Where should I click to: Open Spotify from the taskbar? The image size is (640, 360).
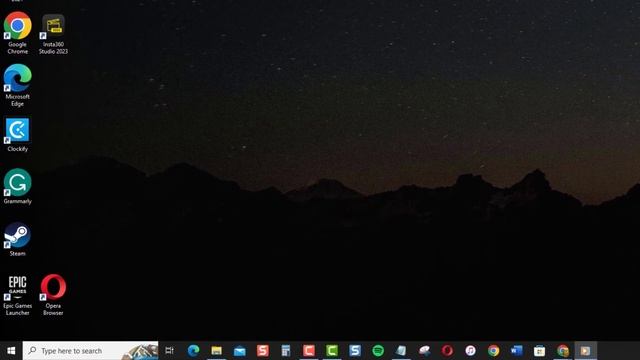pyautogui.click(x=378, y=351)
